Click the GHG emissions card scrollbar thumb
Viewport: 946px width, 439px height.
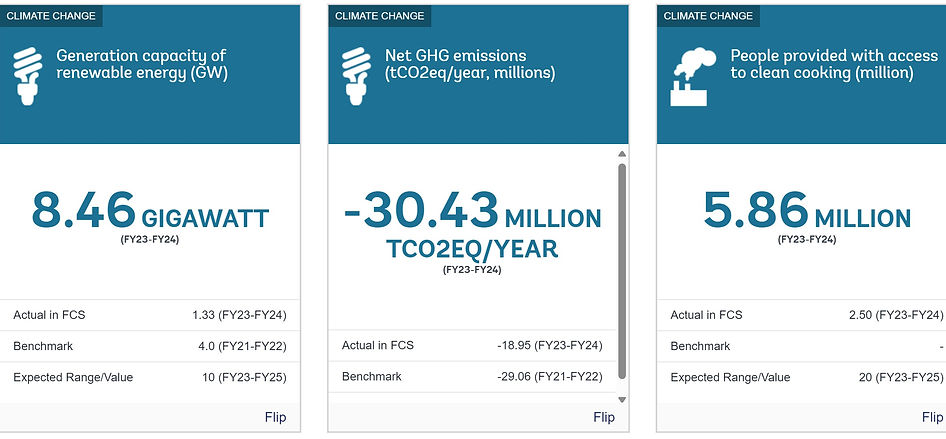[621, 270]
